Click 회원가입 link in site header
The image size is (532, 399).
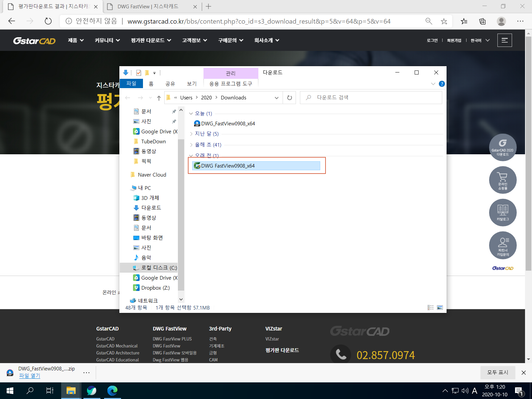point(454,40)
